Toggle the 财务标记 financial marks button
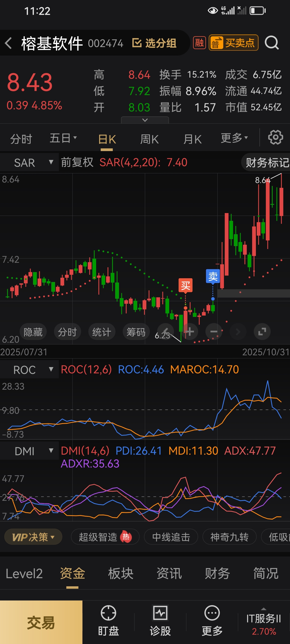Image resolution: width=290 pixels, height=644 pixels. point(266,162)
